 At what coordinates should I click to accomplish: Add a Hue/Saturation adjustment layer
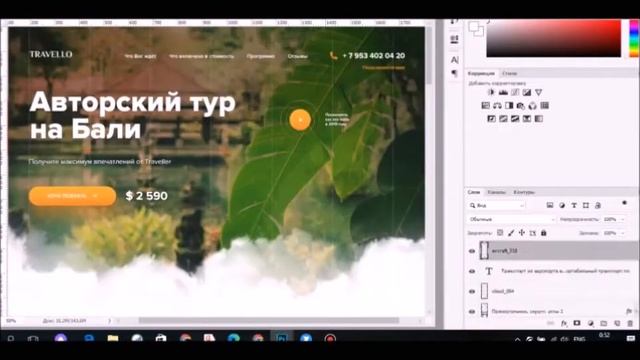(485, 105)
